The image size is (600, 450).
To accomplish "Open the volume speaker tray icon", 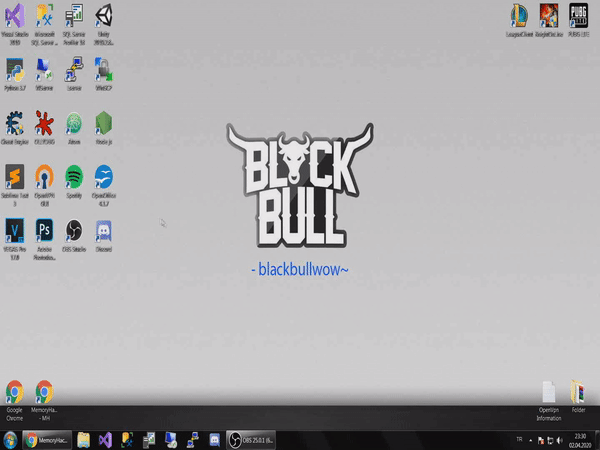I will coord(560,440).
